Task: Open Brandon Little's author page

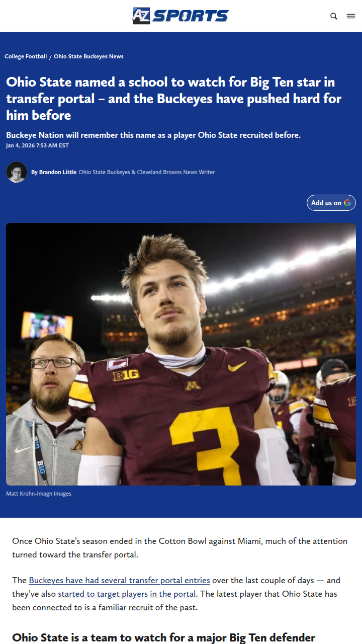Action: tap(58, 172)
